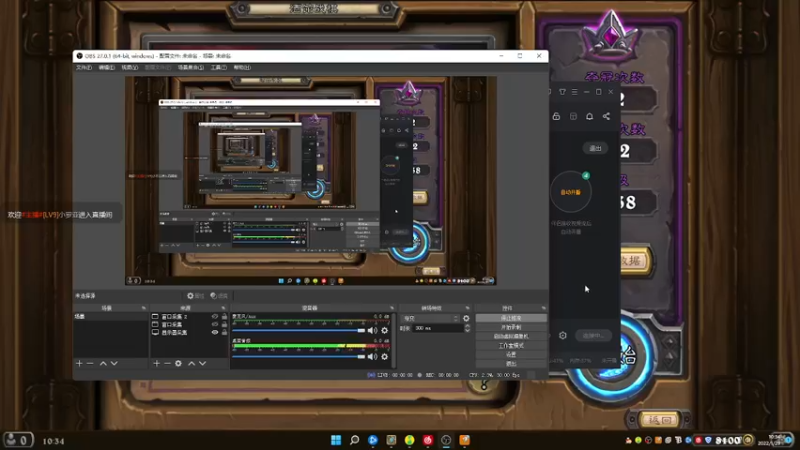This screenshot has width=800, height=450.
Task: Open the 帮助 (Help) menu in OBS
Action: pos(242,67)
